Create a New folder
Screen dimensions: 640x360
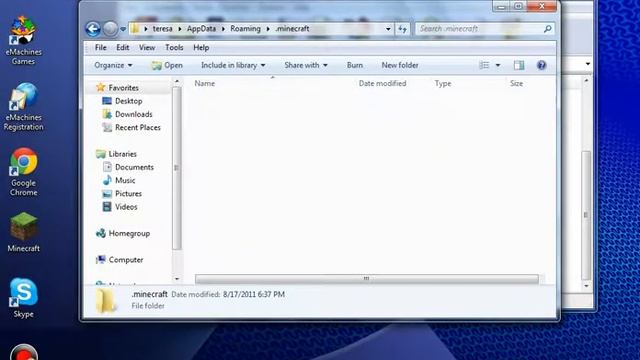400,65
